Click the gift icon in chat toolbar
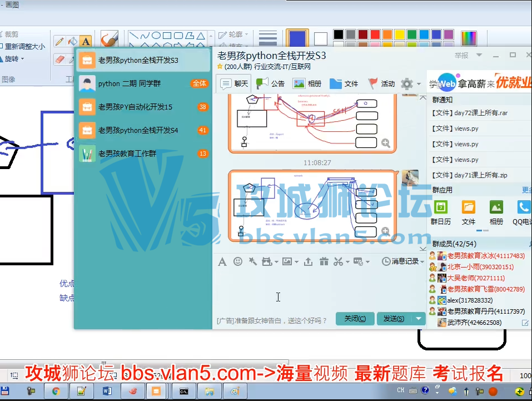This screenshot has width=532, height=401. click(324, 261)
